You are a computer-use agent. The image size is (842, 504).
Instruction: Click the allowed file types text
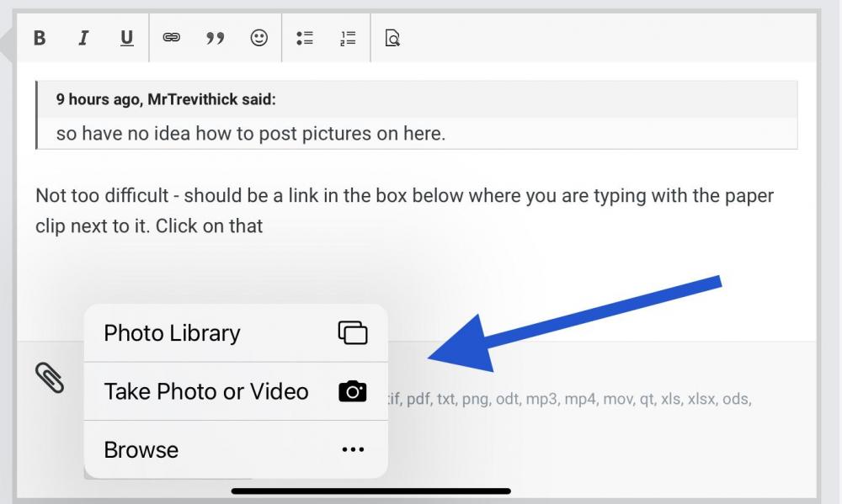pos(570,399)
